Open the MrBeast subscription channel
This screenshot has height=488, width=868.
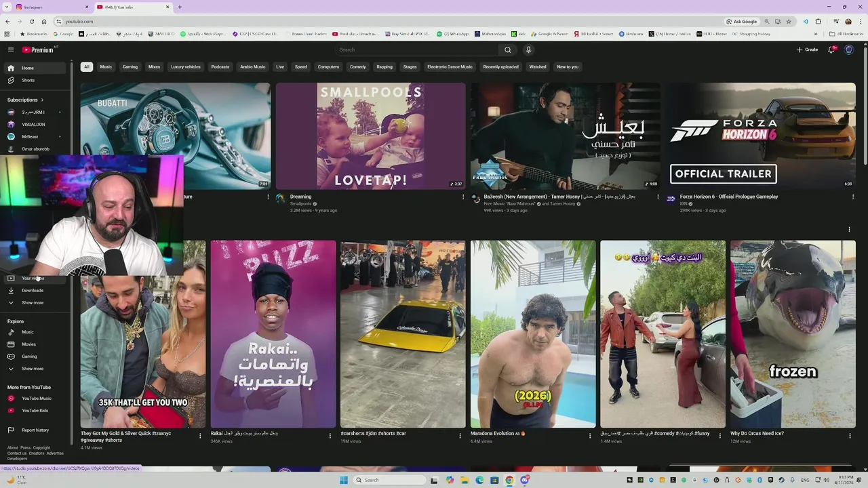pyautogui.click(x=35, y=136)
